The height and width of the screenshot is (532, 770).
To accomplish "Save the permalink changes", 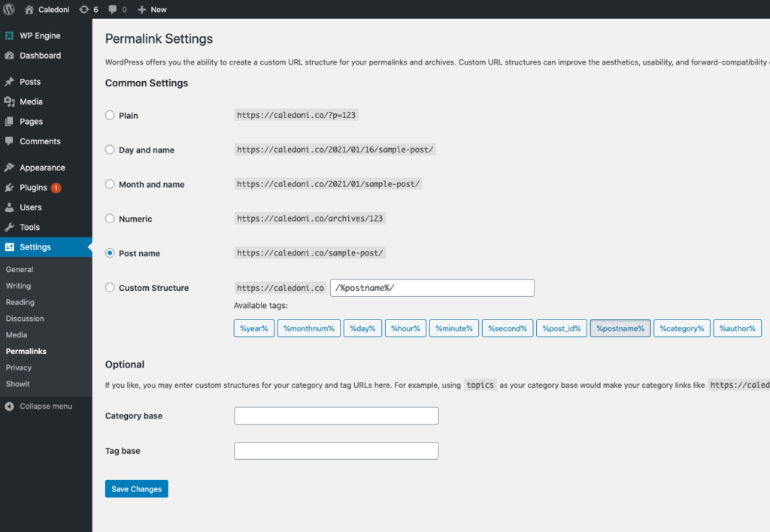I will tap(136, 488).
